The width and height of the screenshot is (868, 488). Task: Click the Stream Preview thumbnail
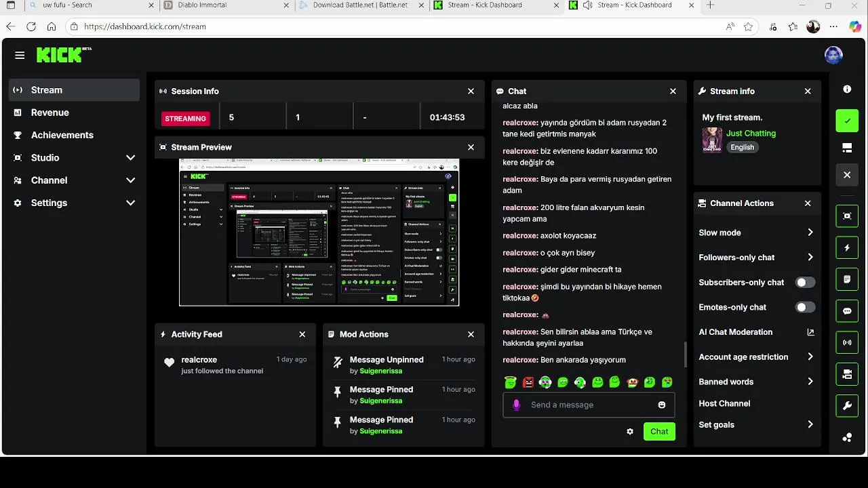[319, 232]
